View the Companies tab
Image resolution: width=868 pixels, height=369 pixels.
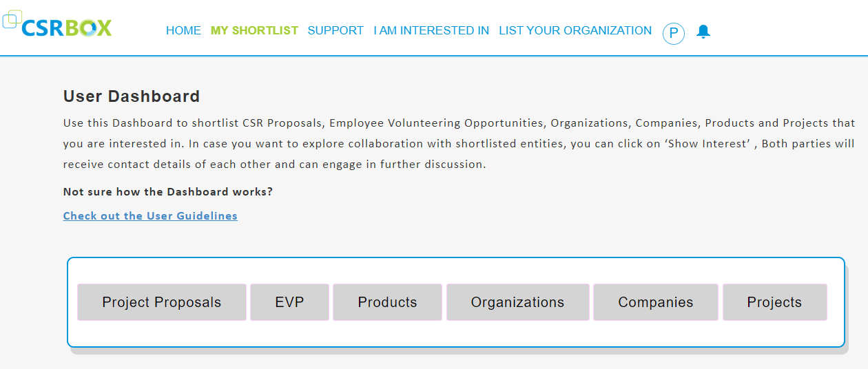(x=655, y=302)
